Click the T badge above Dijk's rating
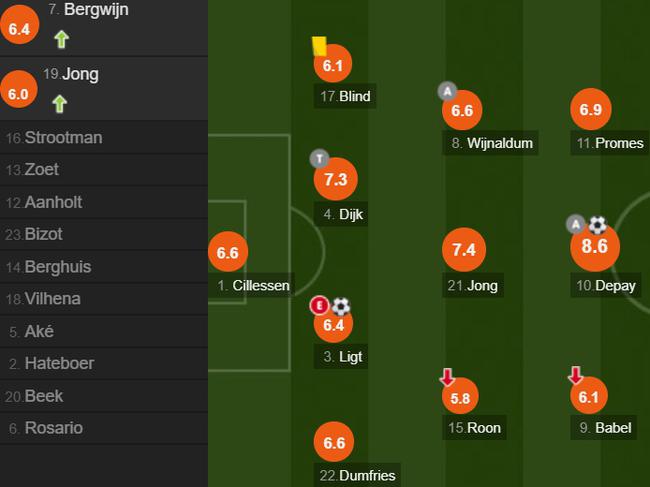The width and height of the screenshot is (650, 487). pos(319,159)
